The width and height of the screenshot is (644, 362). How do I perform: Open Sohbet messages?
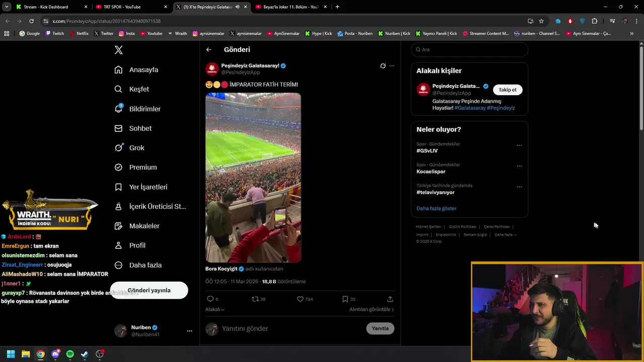pyautogui.click(x=133, y=128)
